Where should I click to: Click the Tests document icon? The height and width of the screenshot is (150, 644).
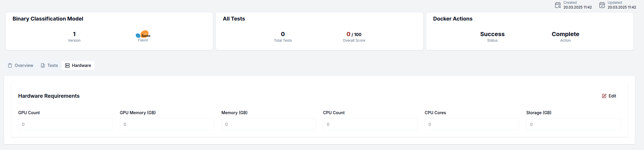pos(43,65)
